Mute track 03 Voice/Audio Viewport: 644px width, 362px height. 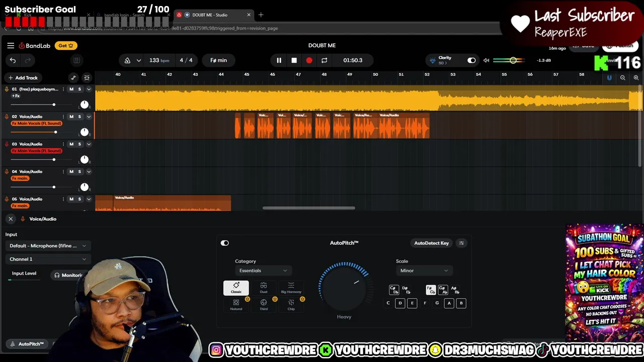71,144
